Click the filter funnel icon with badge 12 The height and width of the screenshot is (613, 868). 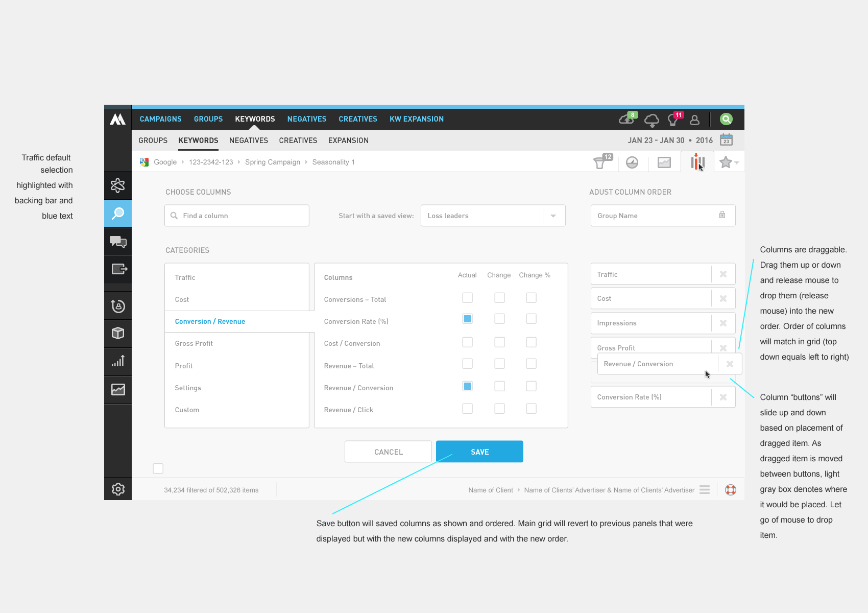pyautogui.click(x=600, y=163)
